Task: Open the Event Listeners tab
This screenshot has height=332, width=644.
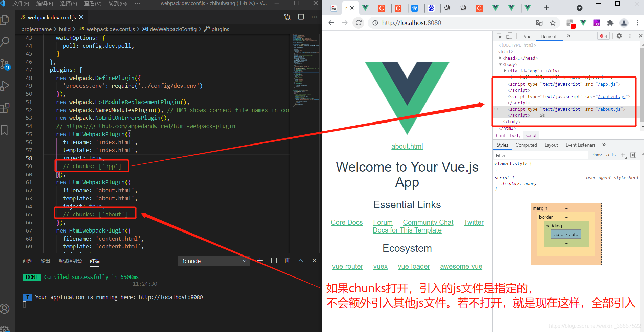Action: point(580,145)
